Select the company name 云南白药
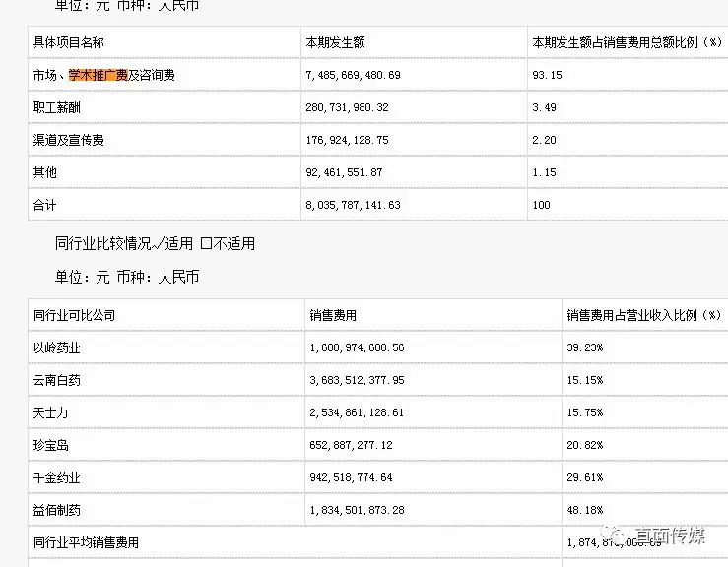The image size is (728, 567). 56,381
